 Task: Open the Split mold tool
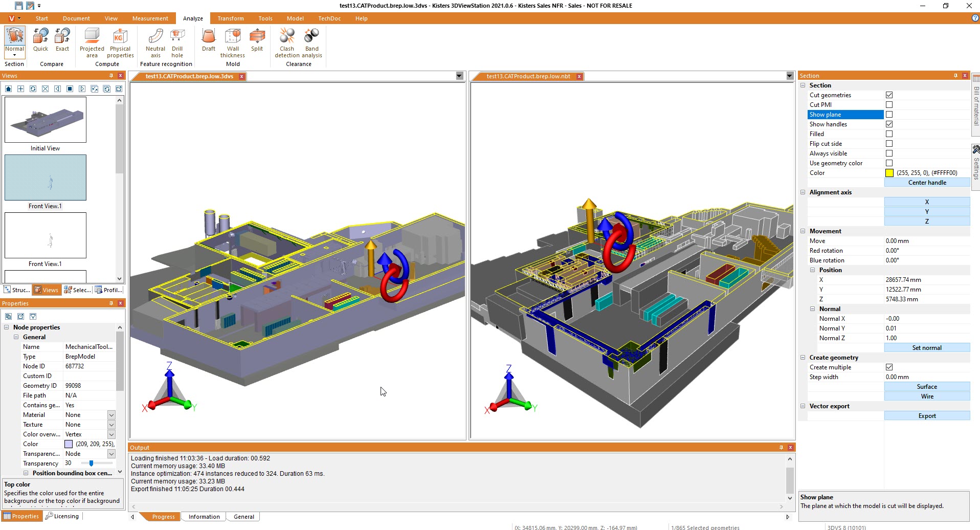(x=257, y=40)
